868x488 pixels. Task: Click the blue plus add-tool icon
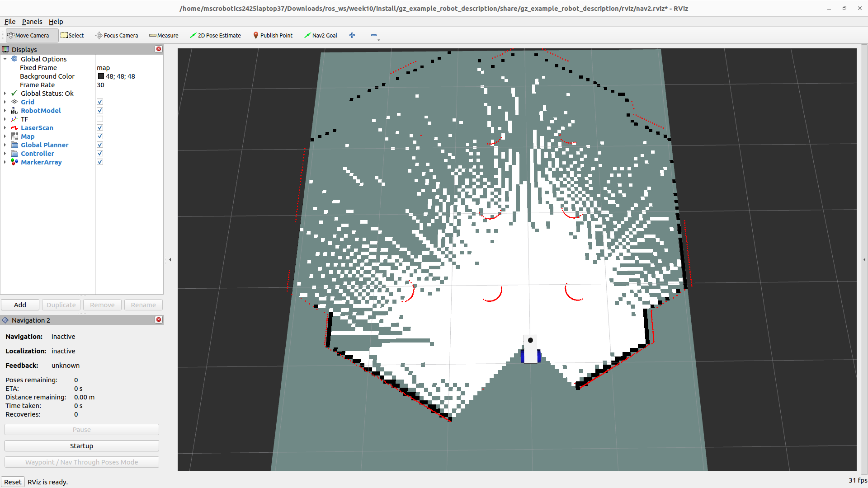pos(352,35)
